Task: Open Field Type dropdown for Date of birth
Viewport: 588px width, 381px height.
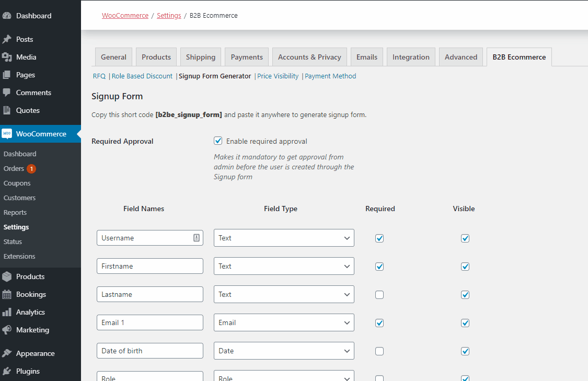Action: click(284, 351)
